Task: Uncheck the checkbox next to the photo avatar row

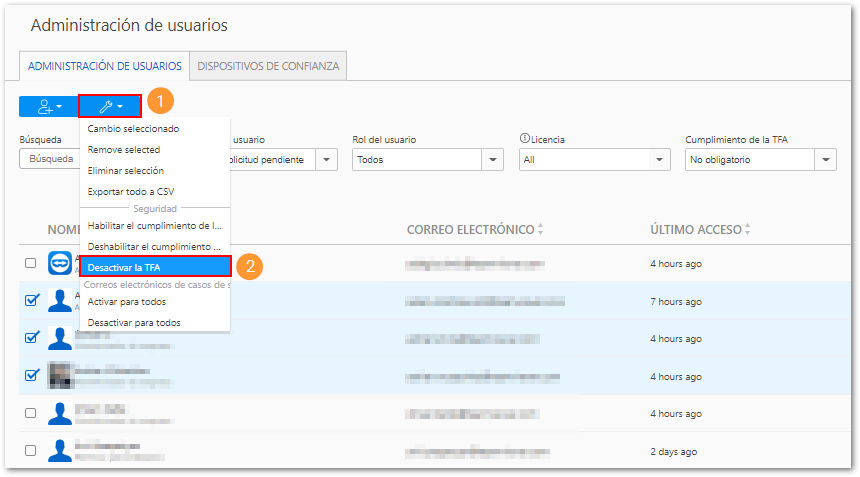Action: 32,376
